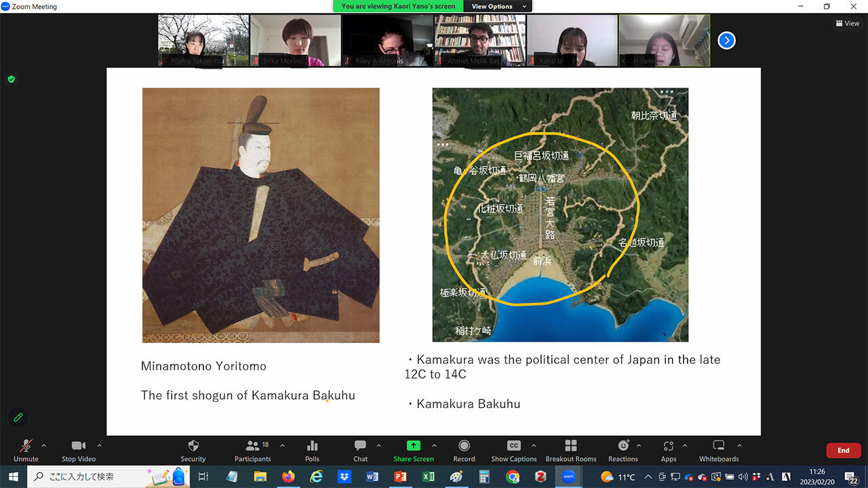Expand video options chevron beside Stop Video
This screenshot has height=488, width=868.
(x=100, y=446)
